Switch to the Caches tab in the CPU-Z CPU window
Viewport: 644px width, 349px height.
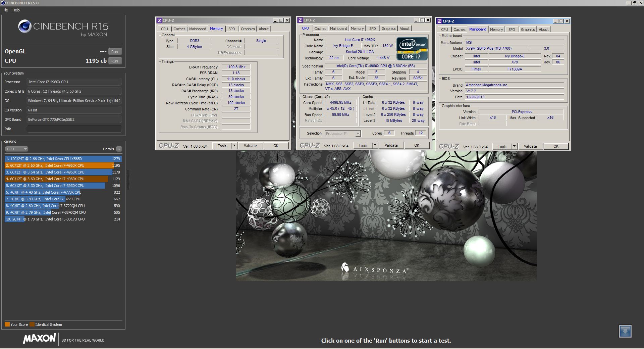(x=320, y=29)
